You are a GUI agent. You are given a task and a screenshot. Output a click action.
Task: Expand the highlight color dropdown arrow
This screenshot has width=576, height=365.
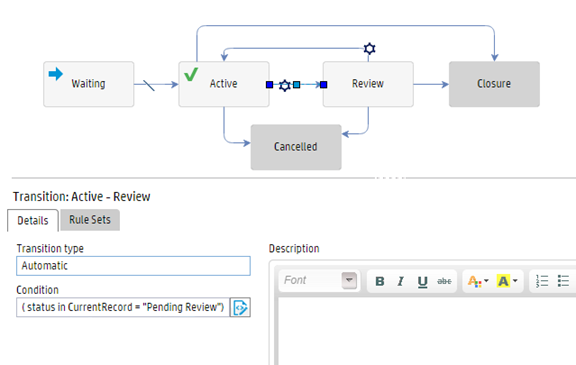(x=515, y=281)
